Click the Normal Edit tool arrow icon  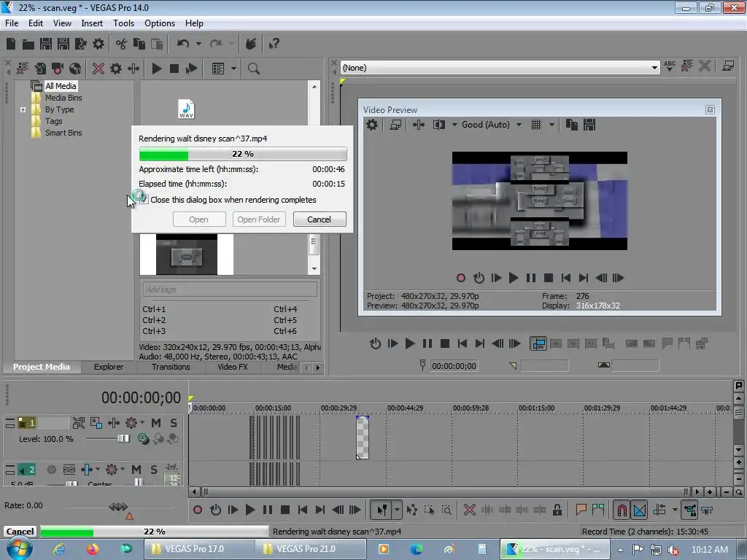382,510
